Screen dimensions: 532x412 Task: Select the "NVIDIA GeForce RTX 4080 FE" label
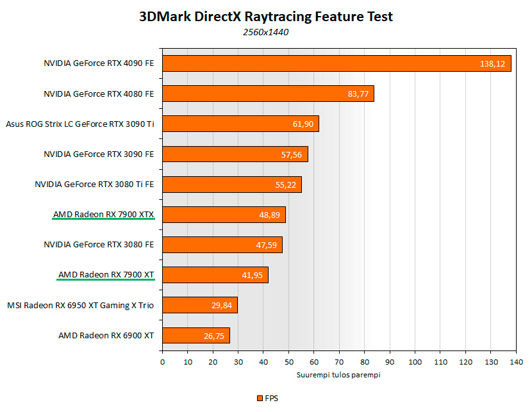[x=99, y=94]
